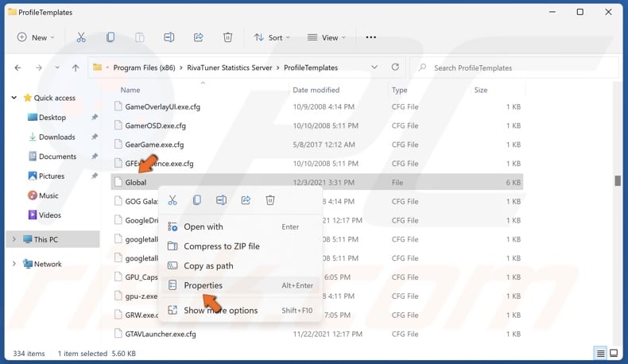Expand This PC in navigation pane
The width and height of the screenshot is (628, 364).
tap(14, 239)
